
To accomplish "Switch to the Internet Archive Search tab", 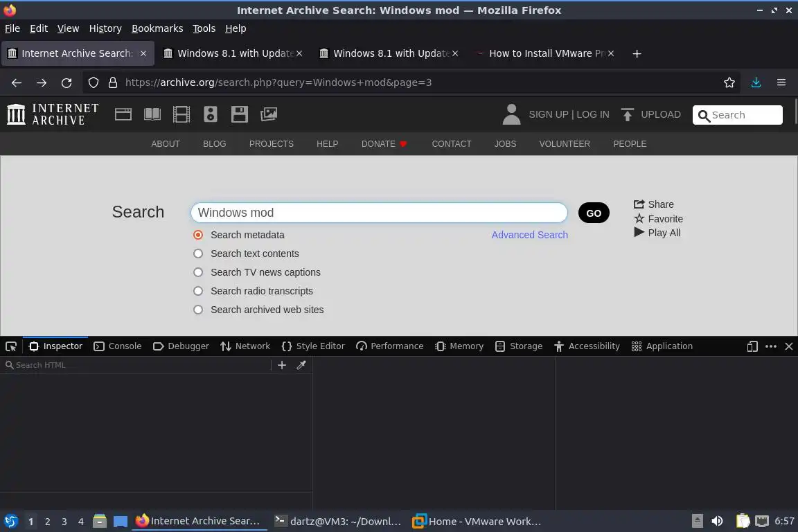I will point(78,53).
